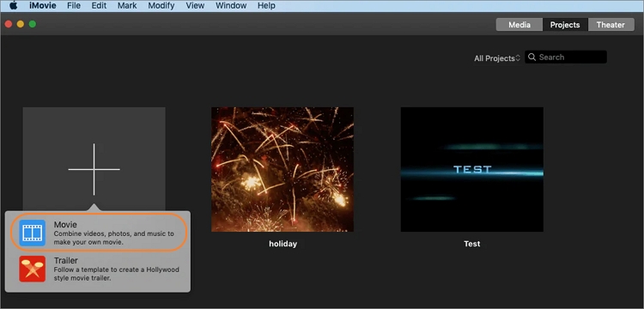Switch to the Media tab

[519, 25]
